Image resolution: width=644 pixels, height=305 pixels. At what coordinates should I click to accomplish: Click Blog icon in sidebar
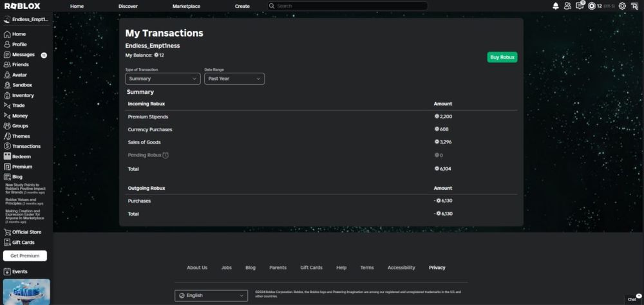click(x=7, y=177)
